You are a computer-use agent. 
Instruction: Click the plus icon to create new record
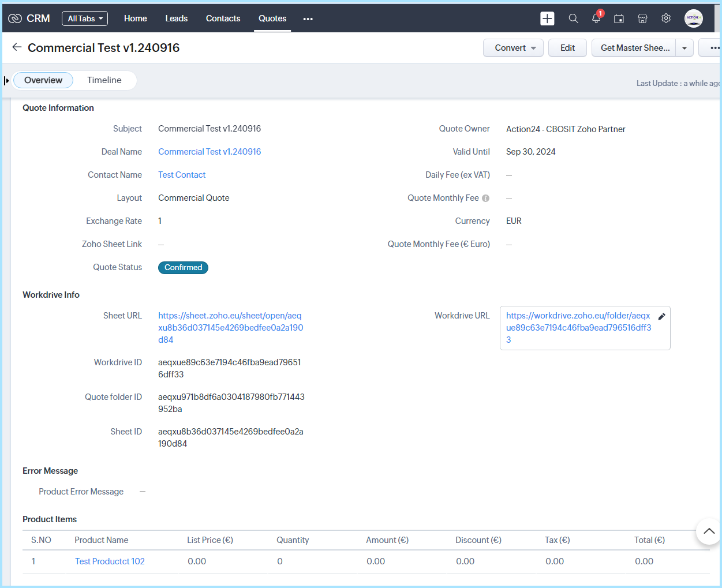pos(547,18)
